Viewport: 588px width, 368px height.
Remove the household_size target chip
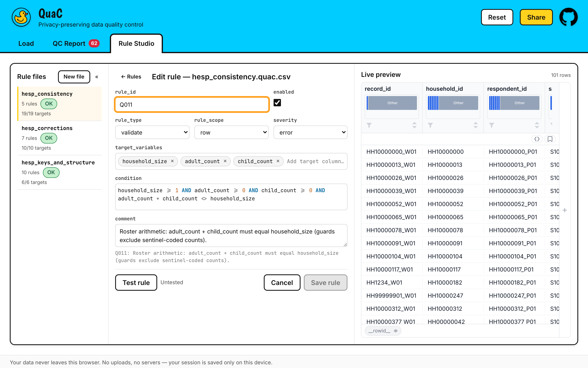pos(172,161)
